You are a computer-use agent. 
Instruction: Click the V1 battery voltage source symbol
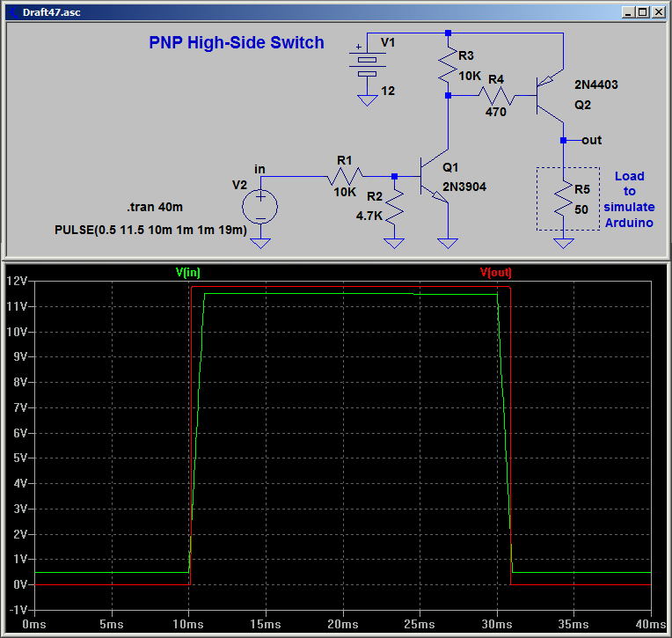click(x=368, y=63)
